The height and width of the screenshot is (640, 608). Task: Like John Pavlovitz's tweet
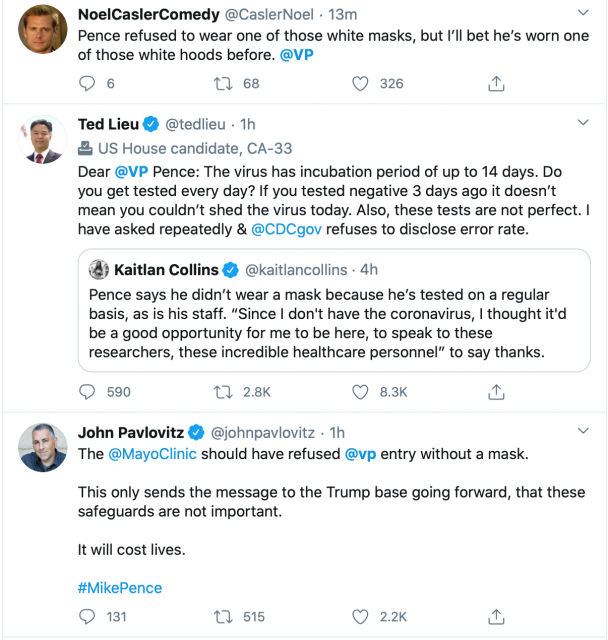click(x=360, y=617)
